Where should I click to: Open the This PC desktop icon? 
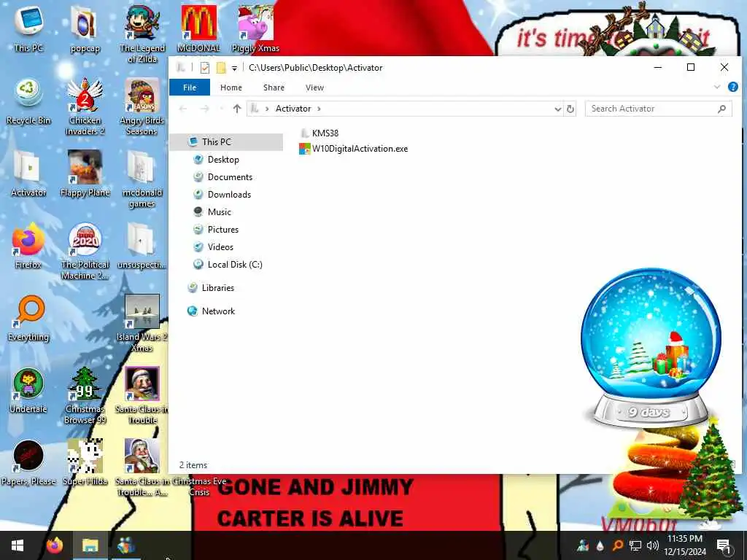coord(28,28)
